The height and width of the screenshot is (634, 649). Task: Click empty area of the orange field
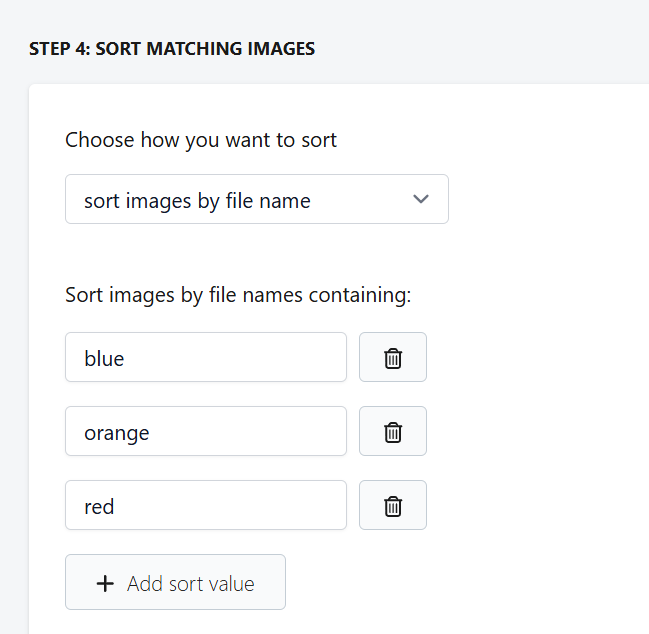(248, 431)
